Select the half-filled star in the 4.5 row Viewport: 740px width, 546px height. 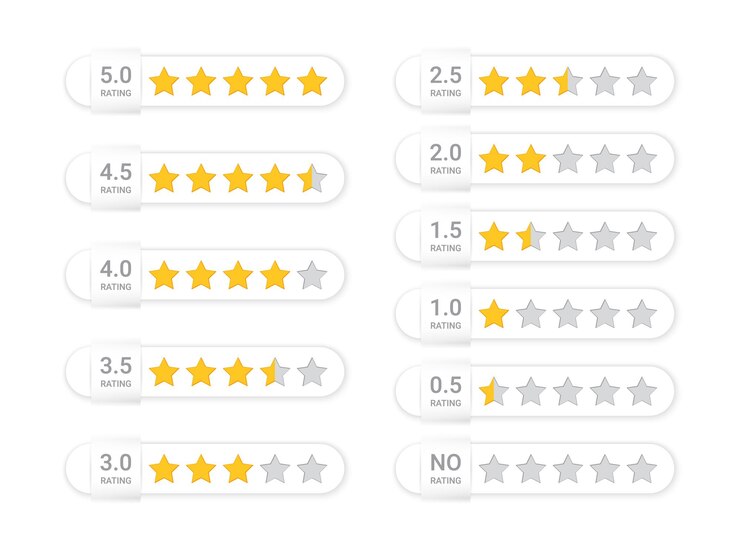coord(312,178)
